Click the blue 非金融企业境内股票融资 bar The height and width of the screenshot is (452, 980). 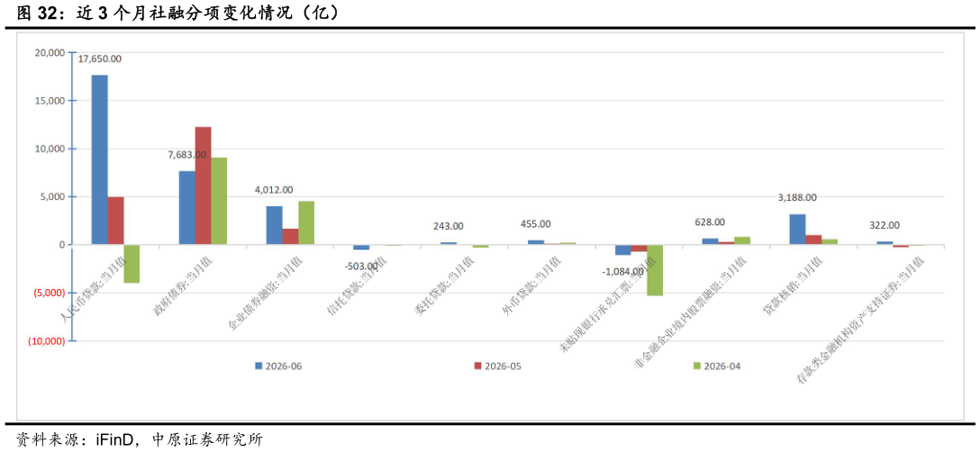711,242
